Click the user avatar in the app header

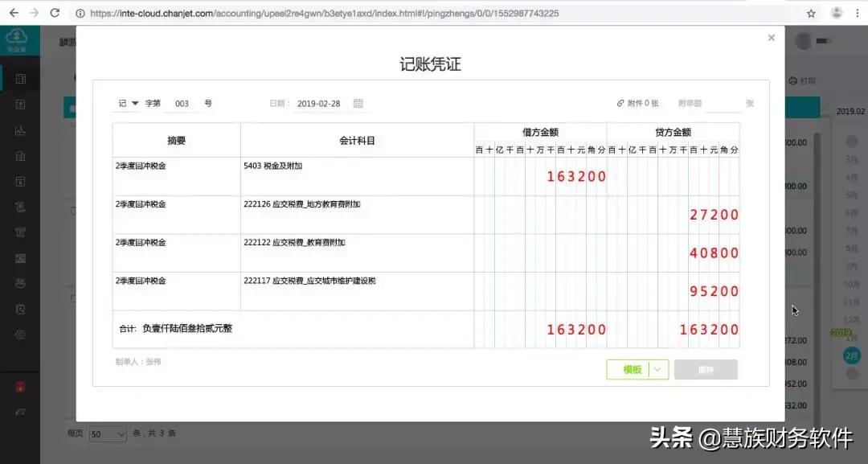click(x=803, y=41)
